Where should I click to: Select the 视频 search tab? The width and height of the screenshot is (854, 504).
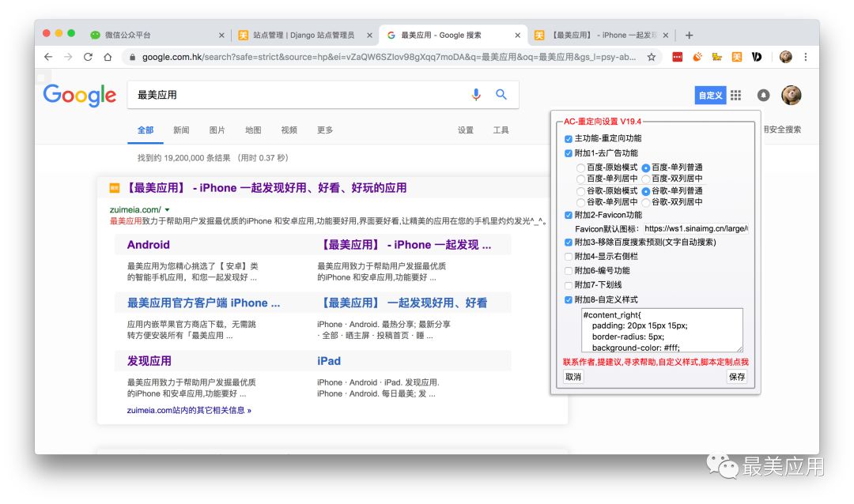tap(289, 130)
